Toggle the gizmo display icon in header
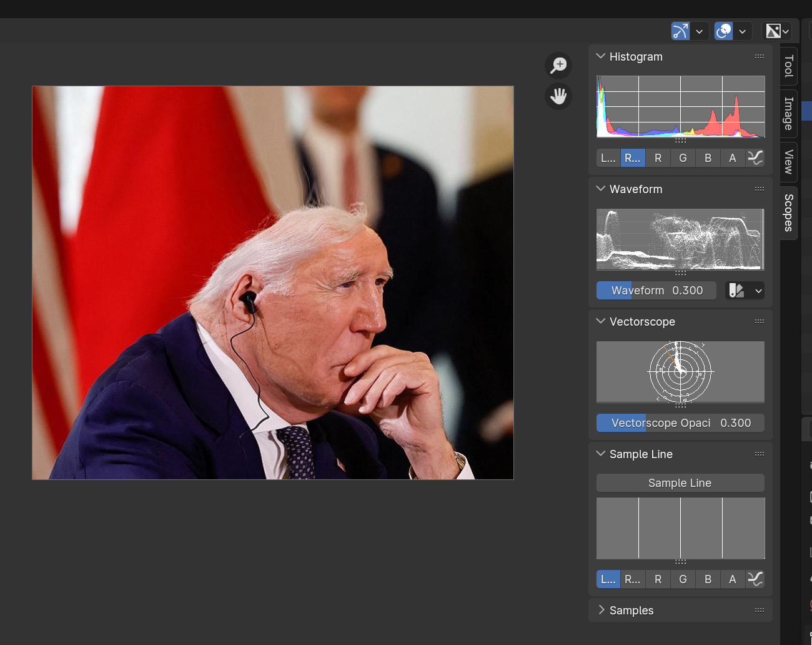This screenshot has width=812, height=645. [680, 31]
